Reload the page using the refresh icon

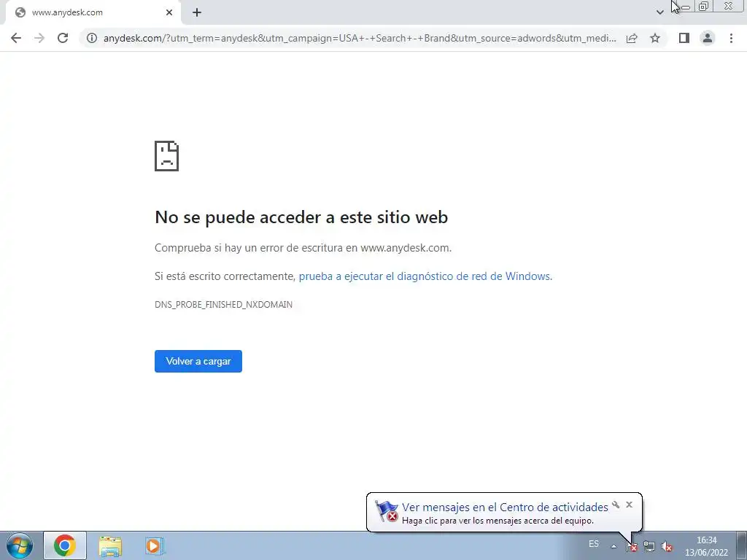pyautogui.click(x=63, y=38)
